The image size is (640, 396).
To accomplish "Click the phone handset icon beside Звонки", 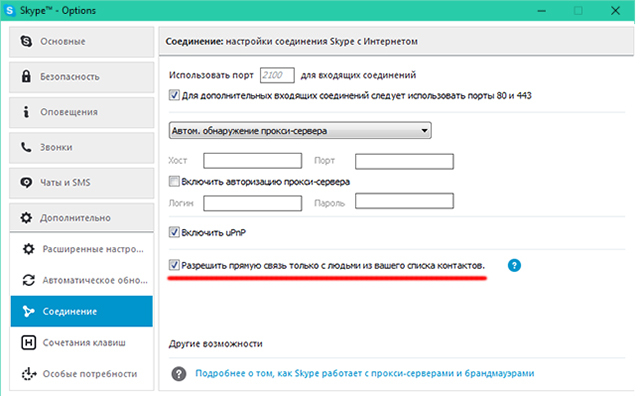I will point(26,147).
